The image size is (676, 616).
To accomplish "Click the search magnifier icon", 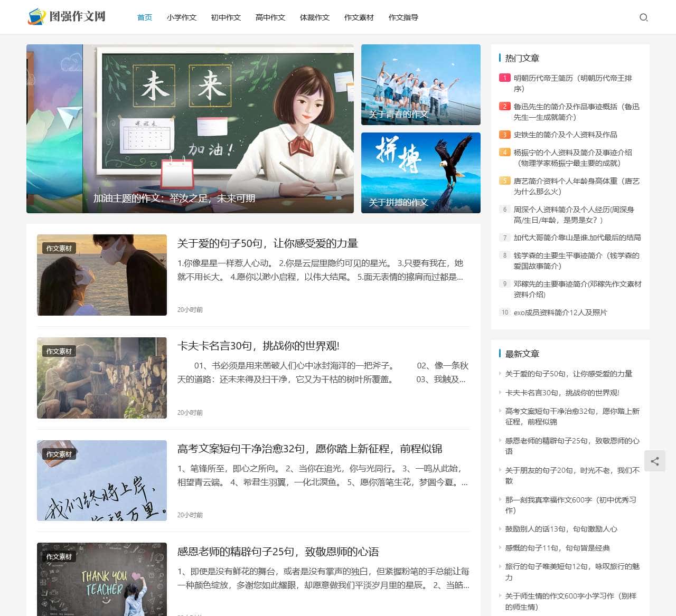I will point(643,17).
